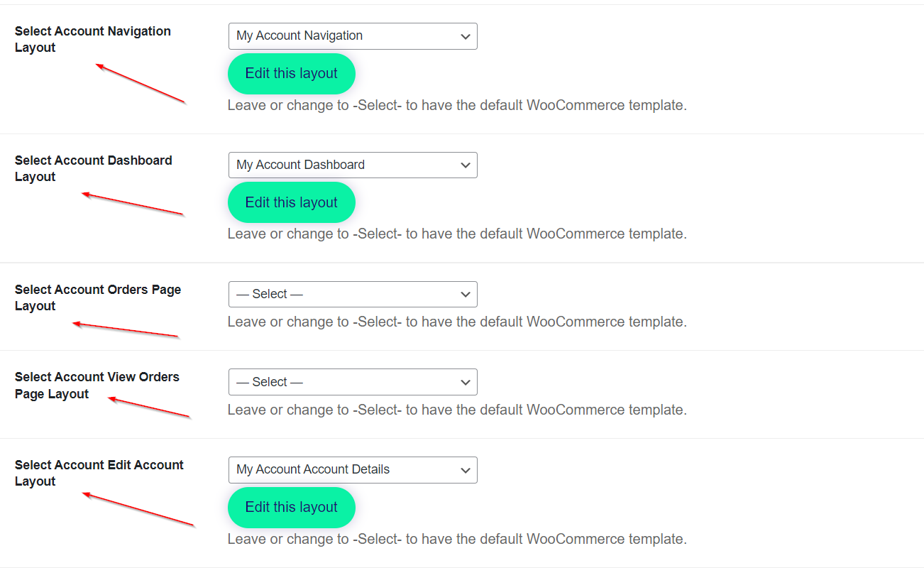Click the help text below Account Details button
This screenshot has width=924, height=568.
click(457, 540)
